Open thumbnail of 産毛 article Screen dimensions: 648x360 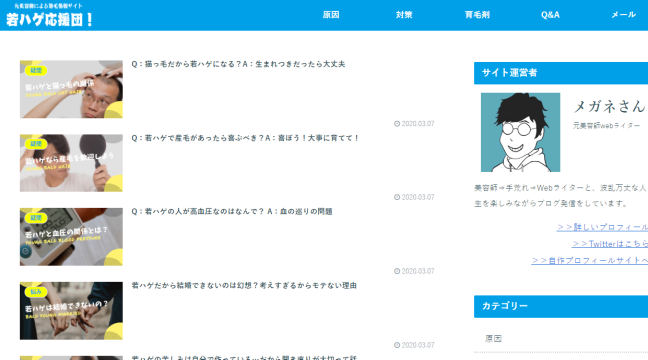pyautogui.click(x=71, y=163)
